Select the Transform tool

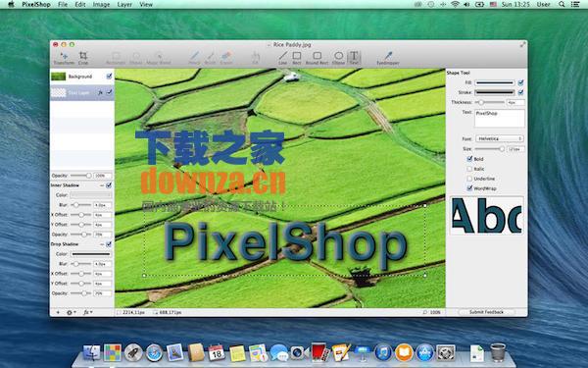64,58
